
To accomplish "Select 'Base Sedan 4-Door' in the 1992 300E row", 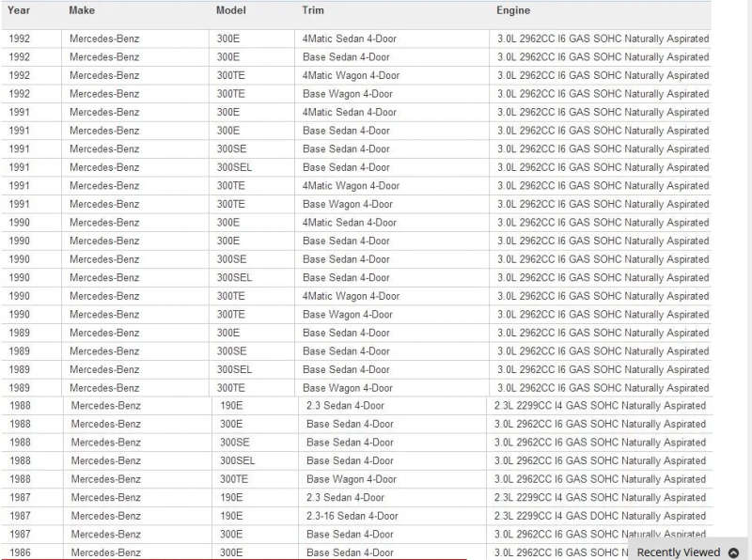I will (346, 57).
